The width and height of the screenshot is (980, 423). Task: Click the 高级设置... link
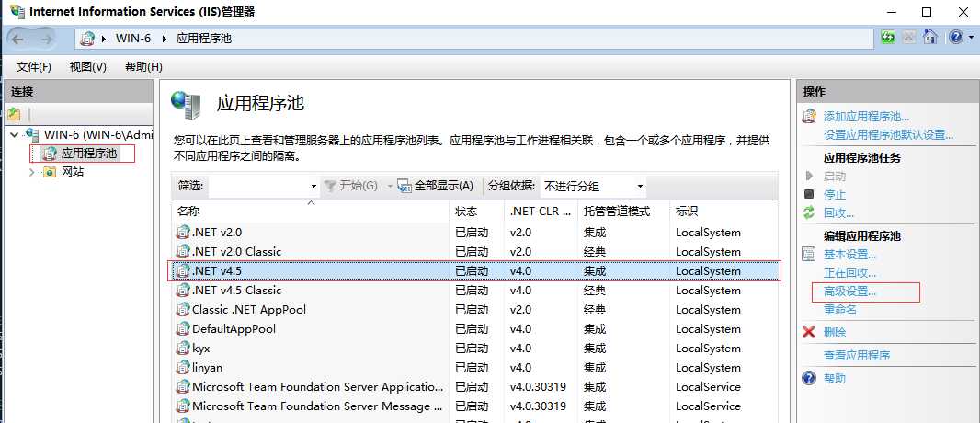[850, 292]
